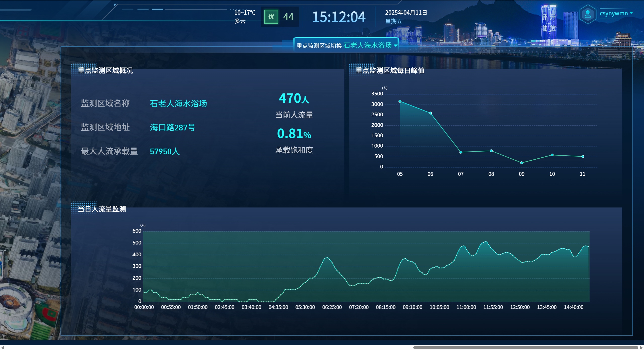Click the air quality index value 44
This screenshot has width=644, height=350.
pyautogui.click(x=288, y=17)
